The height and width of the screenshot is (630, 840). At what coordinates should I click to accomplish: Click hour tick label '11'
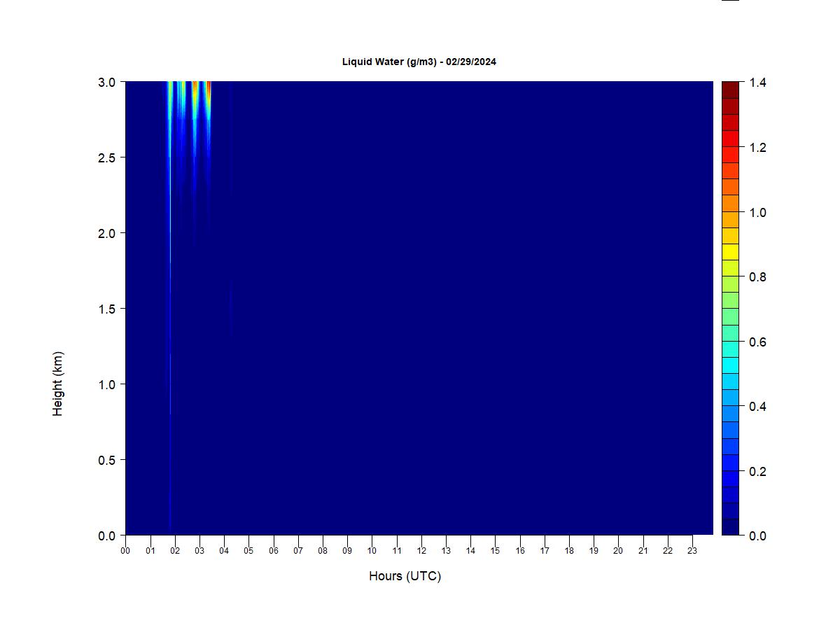coord(397,551)
